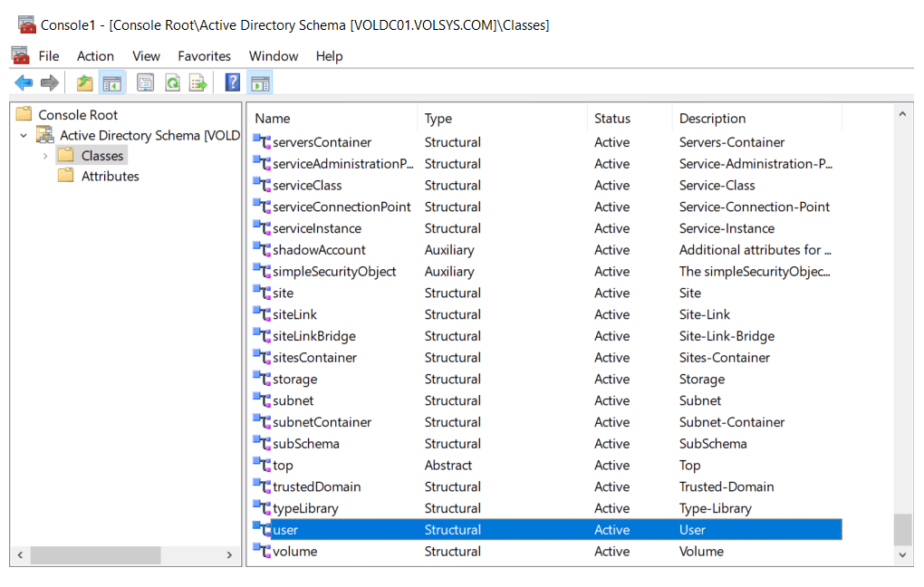Expand the Classes folder in tree

[45, 156]
